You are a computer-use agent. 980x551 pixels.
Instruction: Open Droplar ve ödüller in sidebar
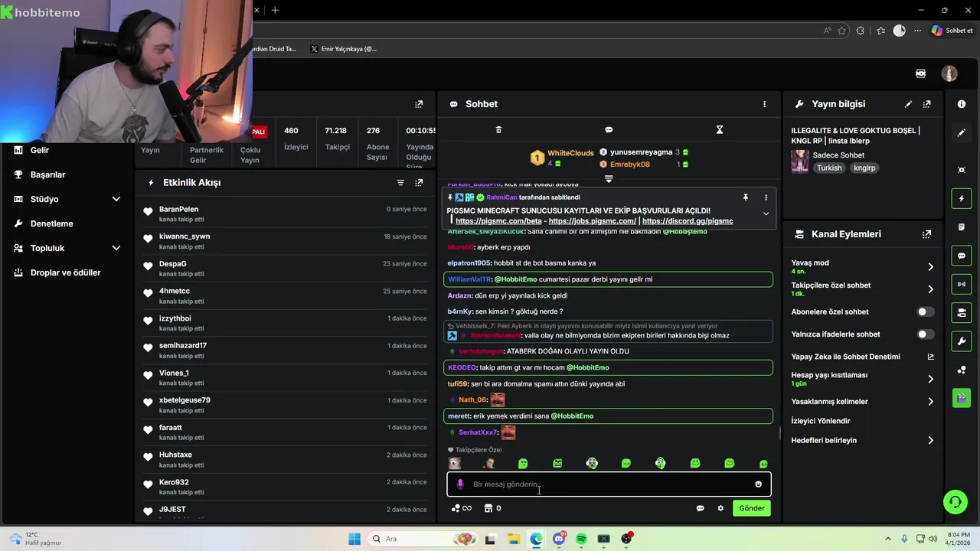[65, 272]
